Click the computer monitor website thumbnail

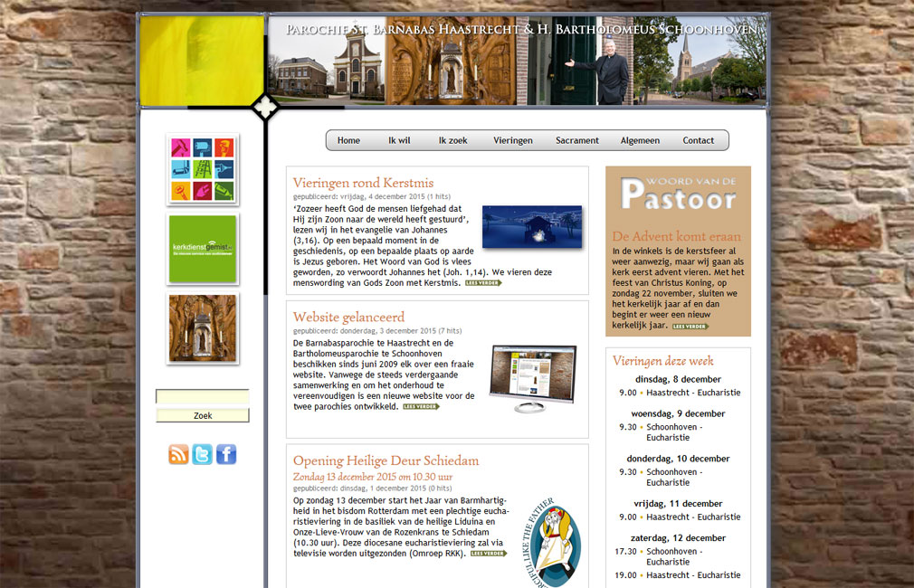pos(532,378)
